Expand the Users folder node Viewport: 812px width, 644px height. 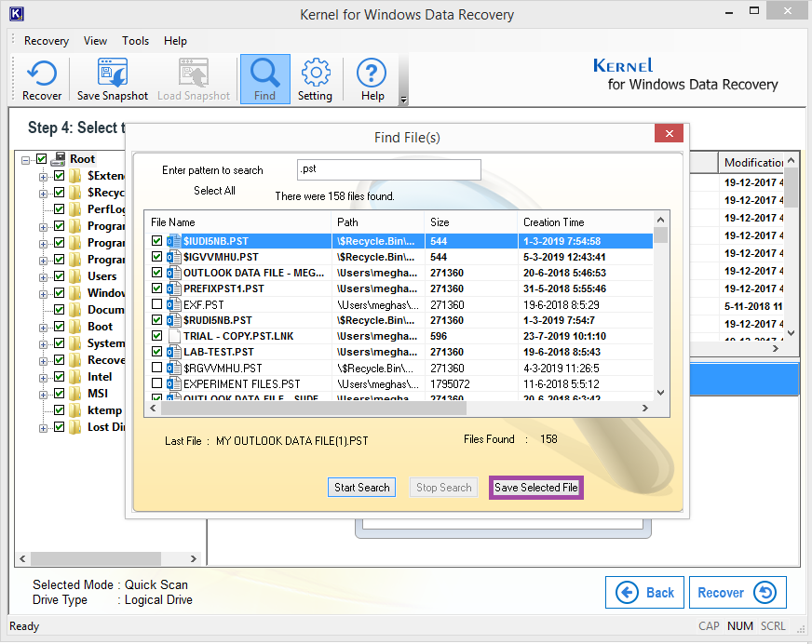44,277
